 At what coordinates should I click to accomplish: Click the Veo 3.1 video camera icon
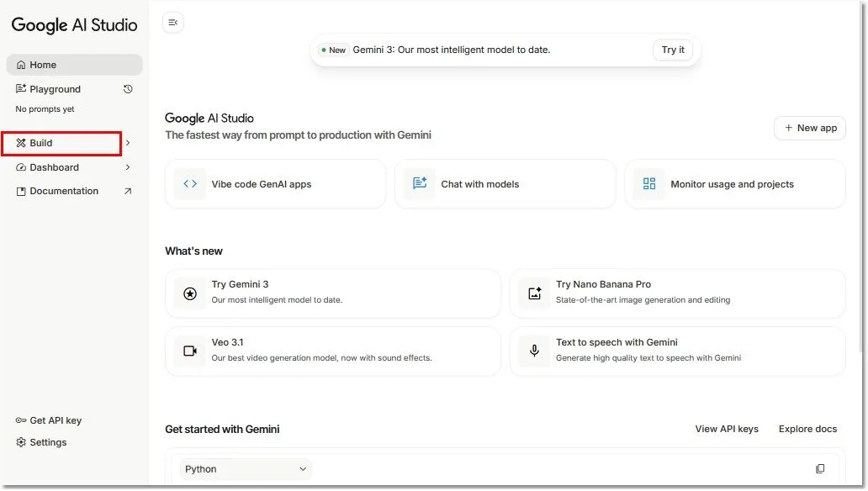[x=190, y=351]
